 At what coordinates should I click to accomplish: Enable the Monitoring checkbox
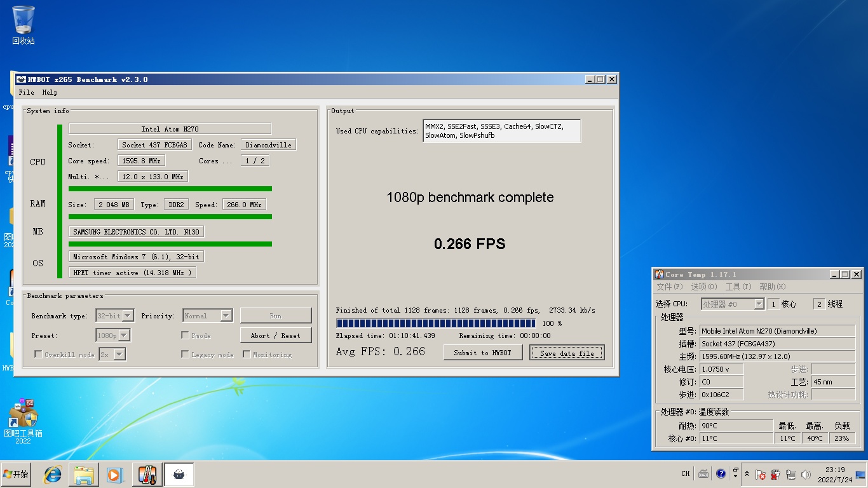tap(247, 354)
